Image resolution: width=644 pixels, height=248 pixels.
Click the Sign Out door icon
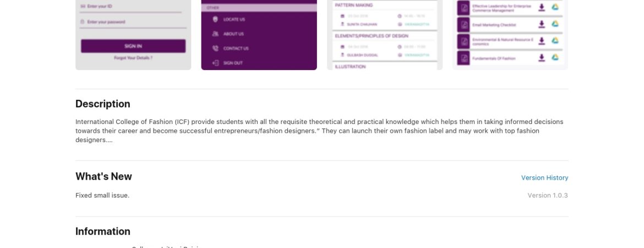[x=215, y=63]
